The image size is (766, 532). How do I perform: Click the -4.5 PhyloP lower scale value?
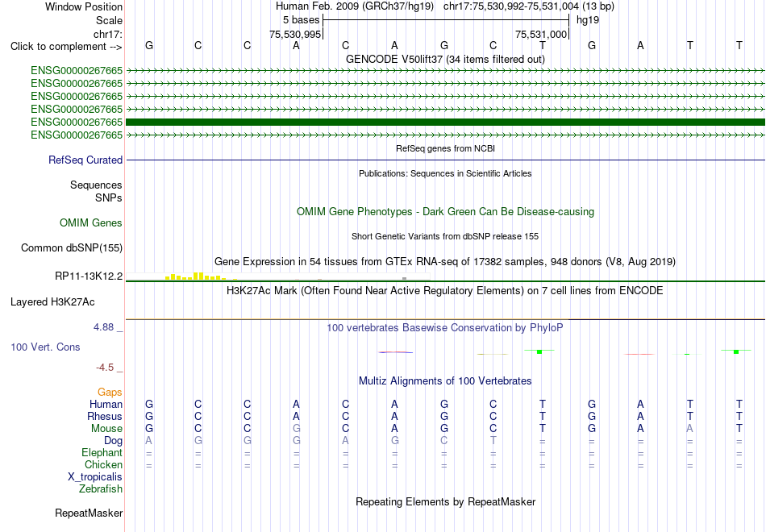click(105, 368)
